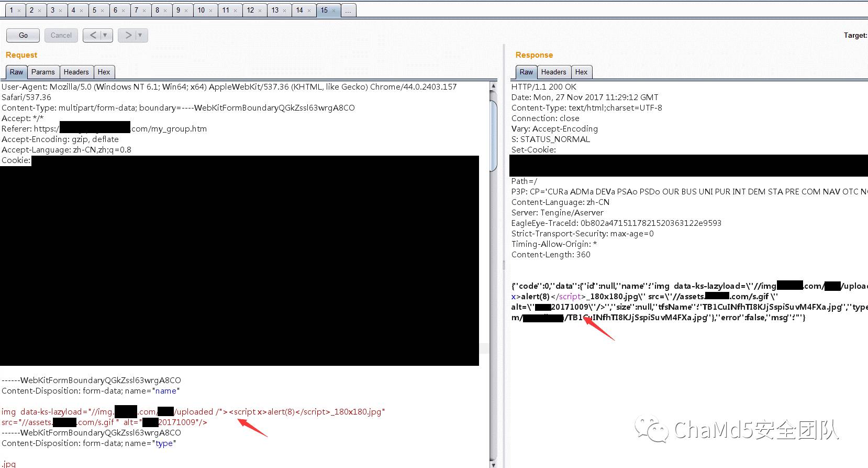Send the request with Go button
The height and width of the screenshot is (468, 868).
(23, 35)
